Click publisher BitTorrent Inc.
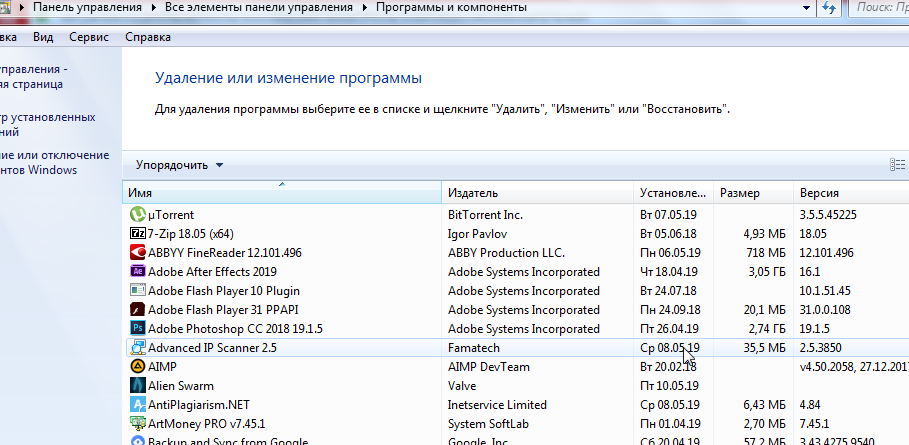Viewport: 909px width, 445px height. [x=485, y=215]
